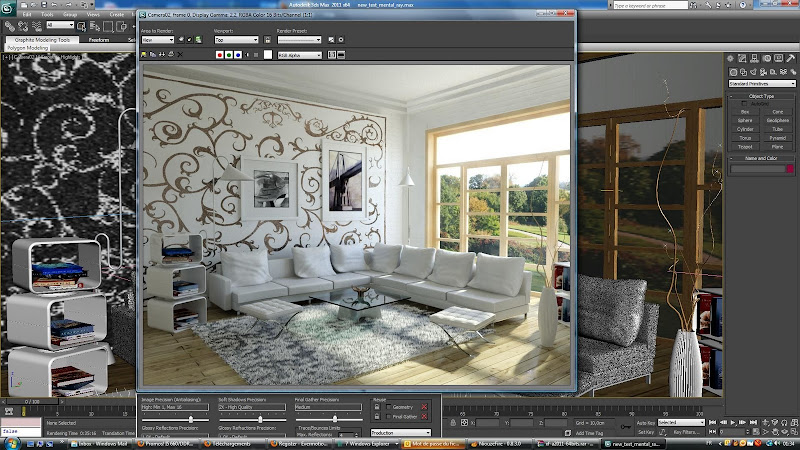Click the Box primitive button
800x450 pixels.
pyautogui.click(x=745, y=112)
